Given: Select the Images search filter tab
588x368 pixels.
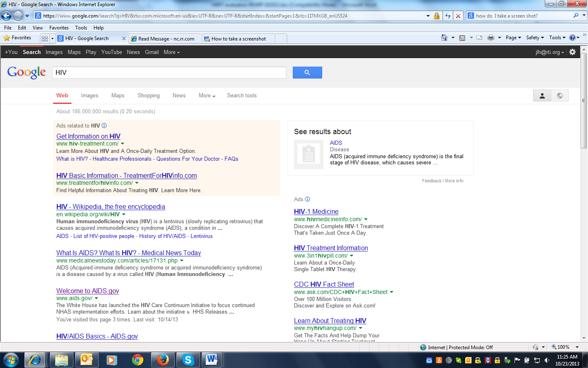Looking at the screenshot, I should click(x=89, y=96).
